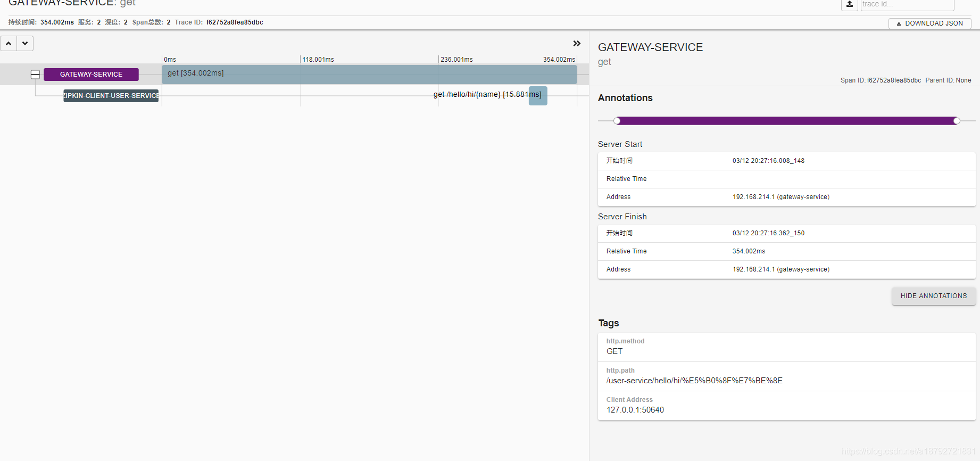The height and width of the screenshot is (461, 980).
Task: Click the 354.002ms end tick label
Action: coord(559,60)
